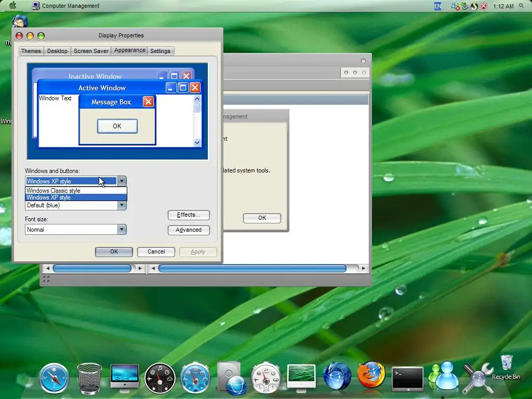Confirm with OK in Display Properties
Viewport: 532px width, 399px height.
[x=114, y=252]
